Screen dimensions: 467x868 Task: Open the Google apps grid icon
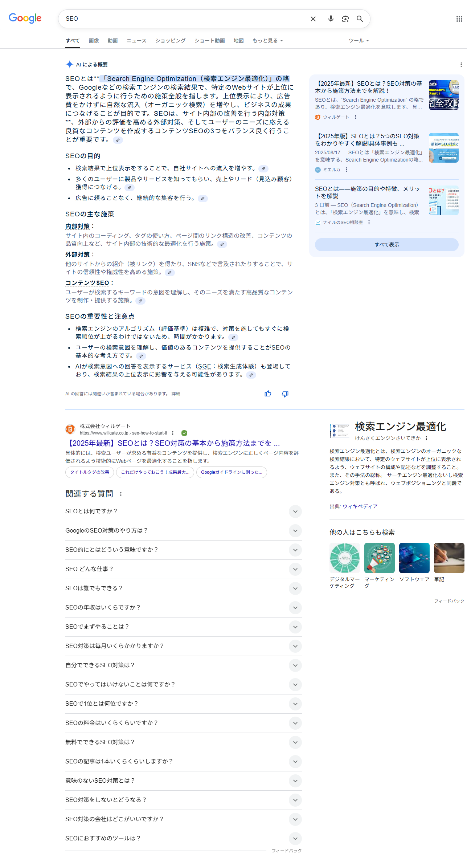(459, 19)
